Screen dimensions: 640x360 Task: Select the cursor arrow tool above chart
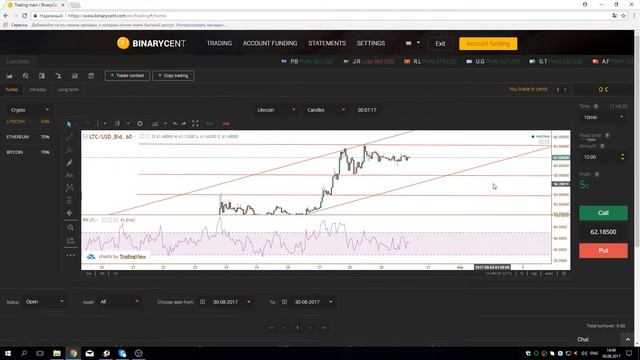click(69, 124)
